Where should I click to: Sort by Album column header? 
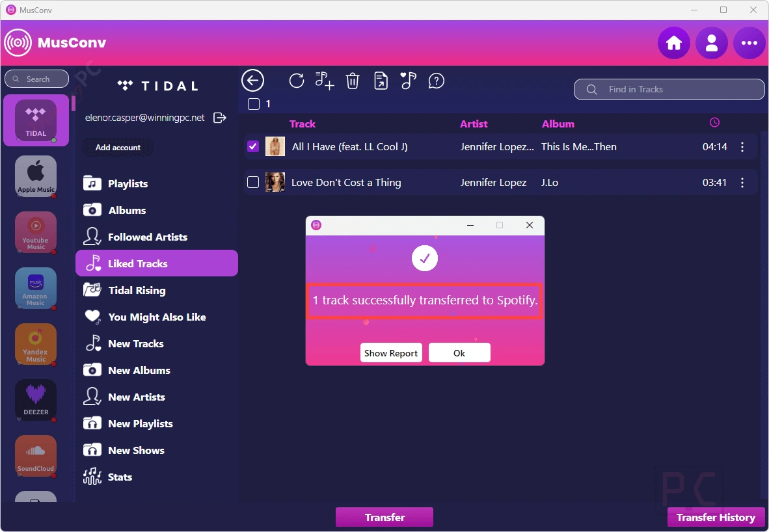pos(558,124)
